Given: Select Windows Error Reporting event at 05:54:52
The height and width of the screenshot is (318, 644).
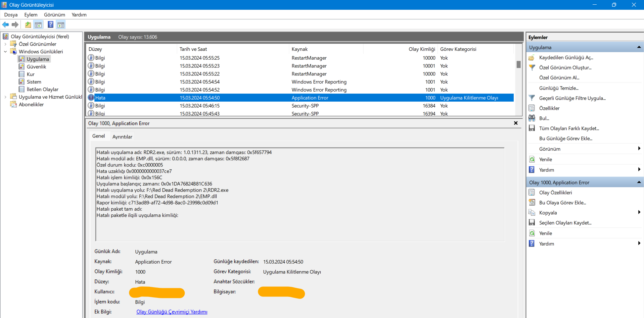Looking at the screenshot, I should point(300,90).
